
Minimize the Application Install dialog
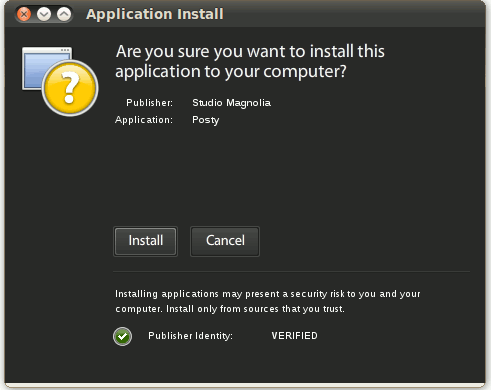click(x=44, y=14)
